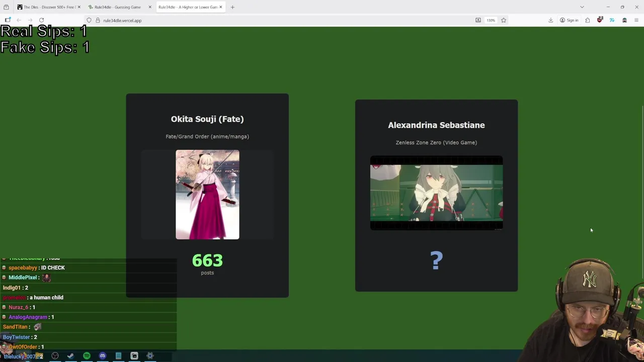644x362 pixels.
Task: Click the Zenless Zone Zero subtitle
Action: tap(436, 142)
